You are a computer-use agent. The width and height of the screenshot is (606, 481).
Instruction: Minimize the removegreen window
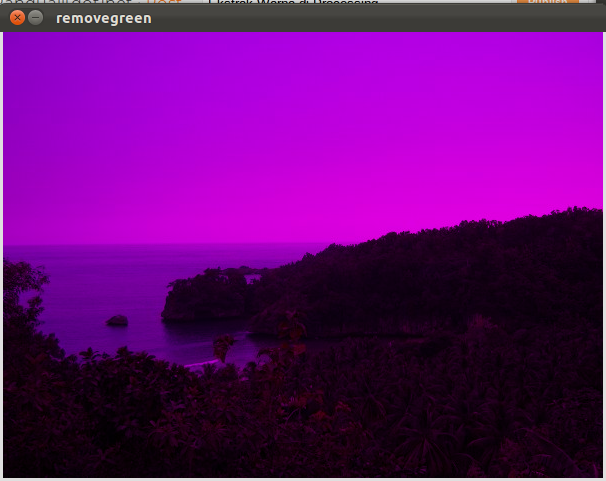point(36,18)
